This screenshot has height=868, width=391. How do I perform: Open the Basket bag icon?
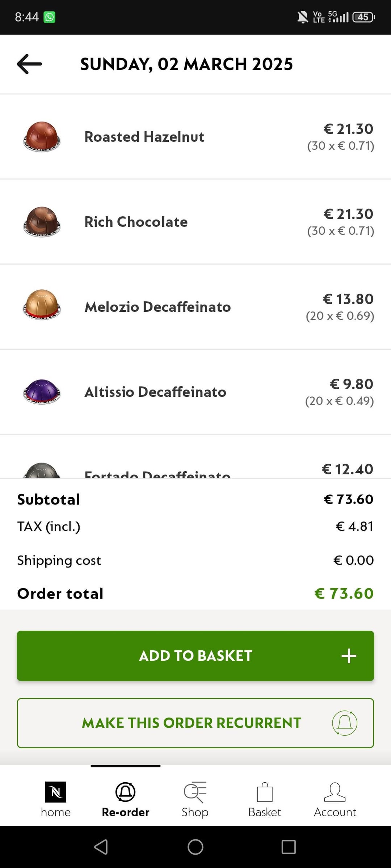(x=265, y=792)
